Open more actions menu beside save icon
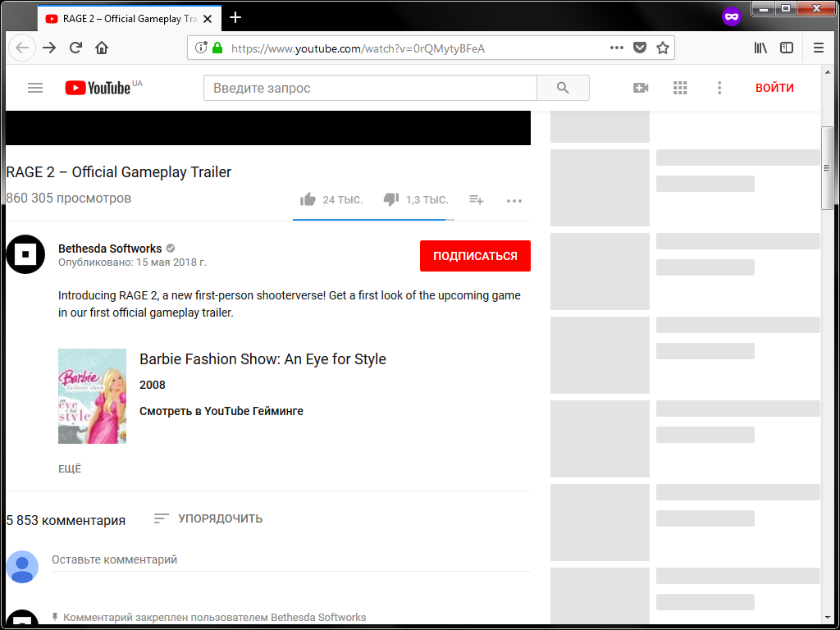Screen dimensions: 840x630 point(514,201)
